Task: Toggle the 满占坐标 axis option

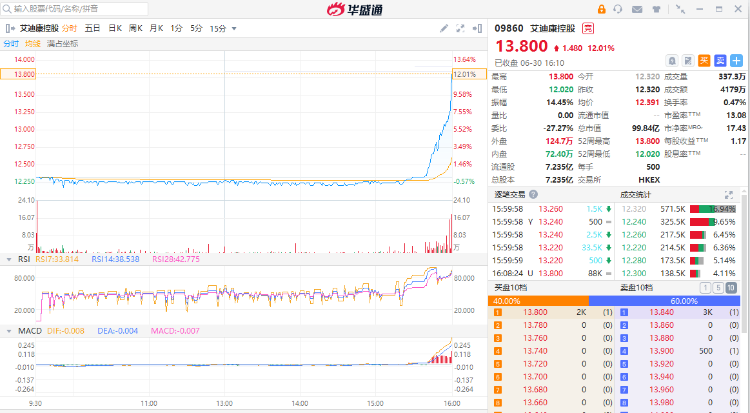Action: coord(62,44)
